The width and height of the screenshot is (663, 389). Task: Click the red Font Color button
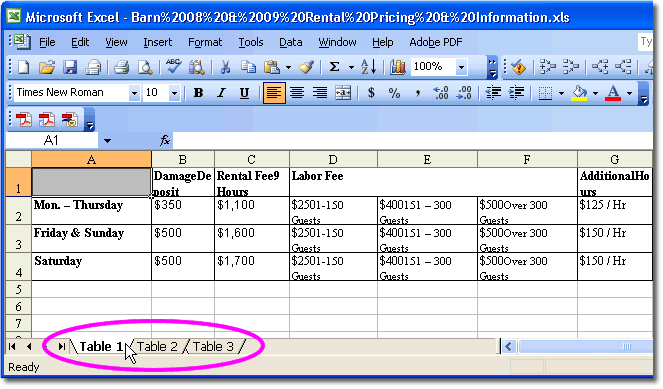pyautogui.click(x=613, y=93)
